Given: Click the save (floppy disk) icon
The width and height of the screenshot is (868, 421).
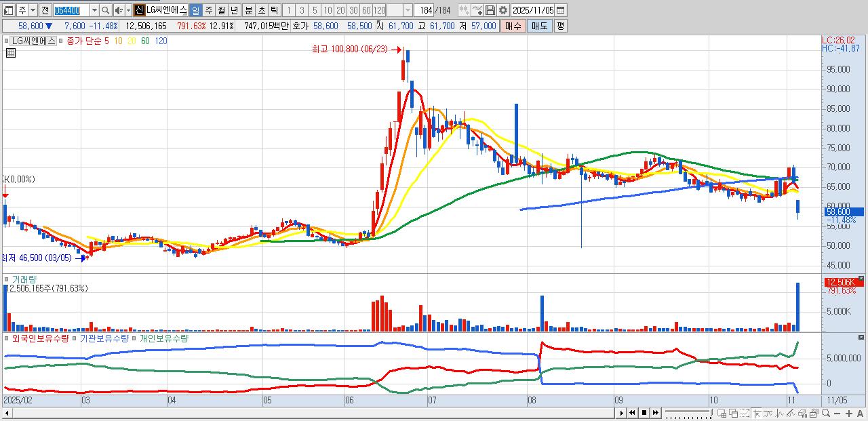Looking at the screenshot, I should pyautogui.click(x=490, y=10).
